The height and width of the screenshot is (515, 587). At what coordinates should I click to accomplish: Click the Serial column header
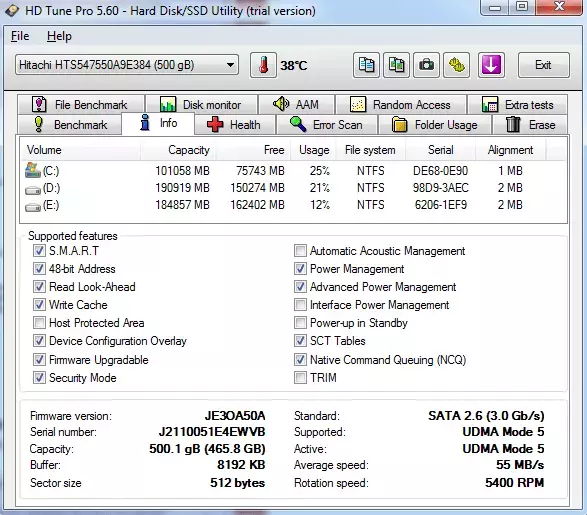tap(441, 150)
